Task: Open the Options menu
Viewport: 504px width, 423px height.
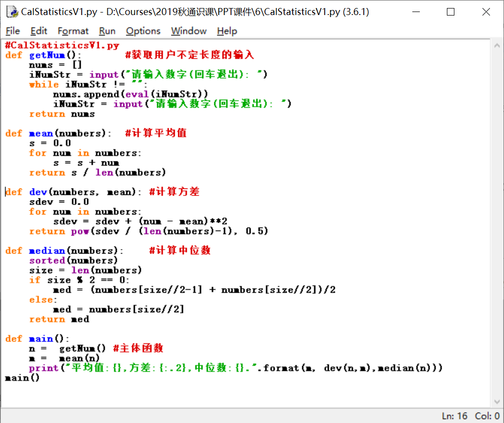Action: click(x=143, y=31)
